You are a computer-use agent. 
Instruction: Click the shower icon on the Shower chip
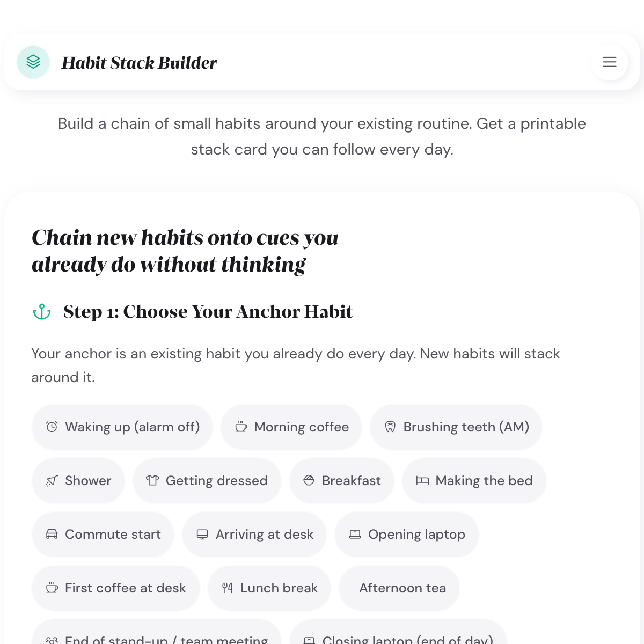(52, 480)
